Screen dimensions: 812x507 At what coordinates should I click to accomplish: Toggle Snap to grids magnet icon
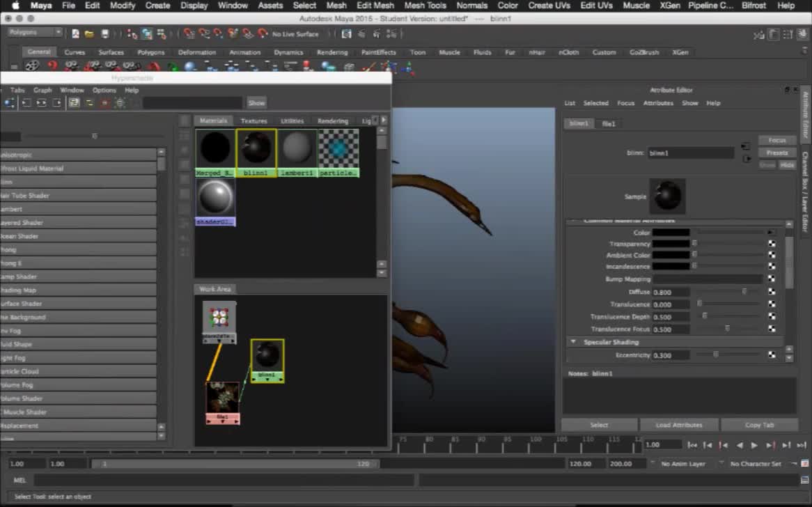pyautogui.click(x=189, y=34)
